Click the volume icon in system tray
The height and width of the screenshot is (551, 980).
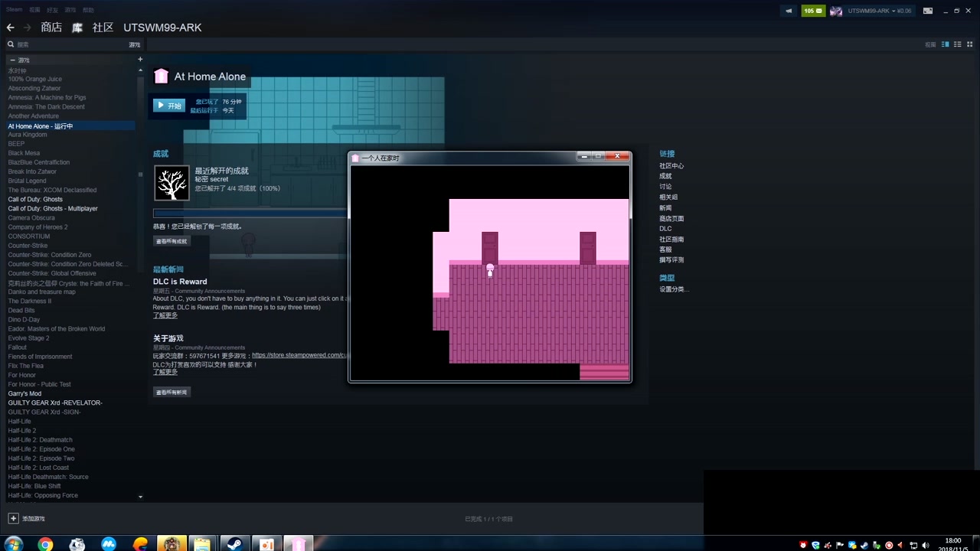click(x=926, y=546)
